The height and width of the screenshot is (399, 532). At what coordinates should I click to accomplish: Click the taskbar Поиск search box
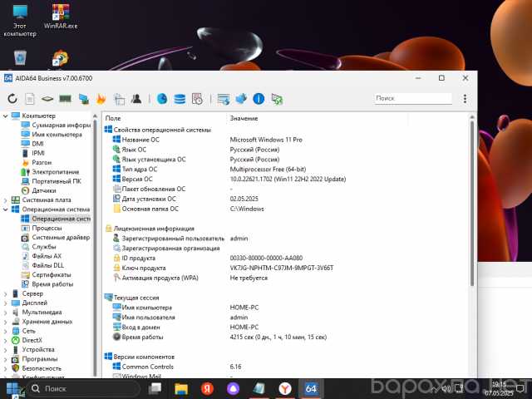click(x=84, y=389)
